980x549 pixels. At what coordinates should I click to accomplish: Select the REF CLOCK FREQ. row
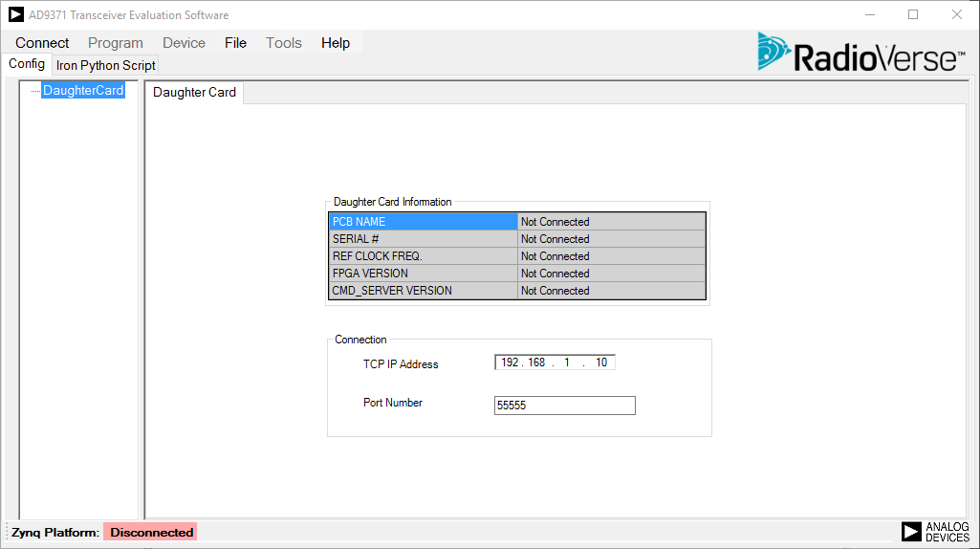[x=423, y=256]
